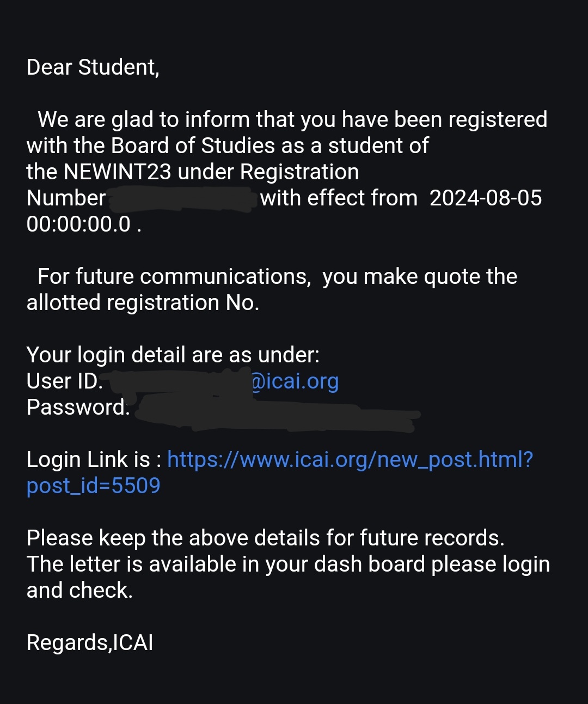
Task: Click 'The letter is available' sentence
Action: (288, 565)
